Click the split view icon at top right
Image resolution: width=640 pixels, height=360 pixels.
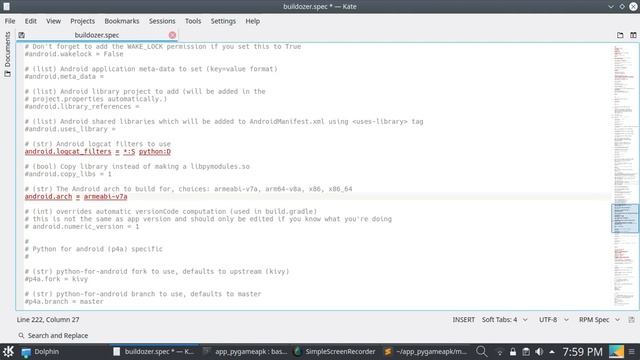(633, 35)
